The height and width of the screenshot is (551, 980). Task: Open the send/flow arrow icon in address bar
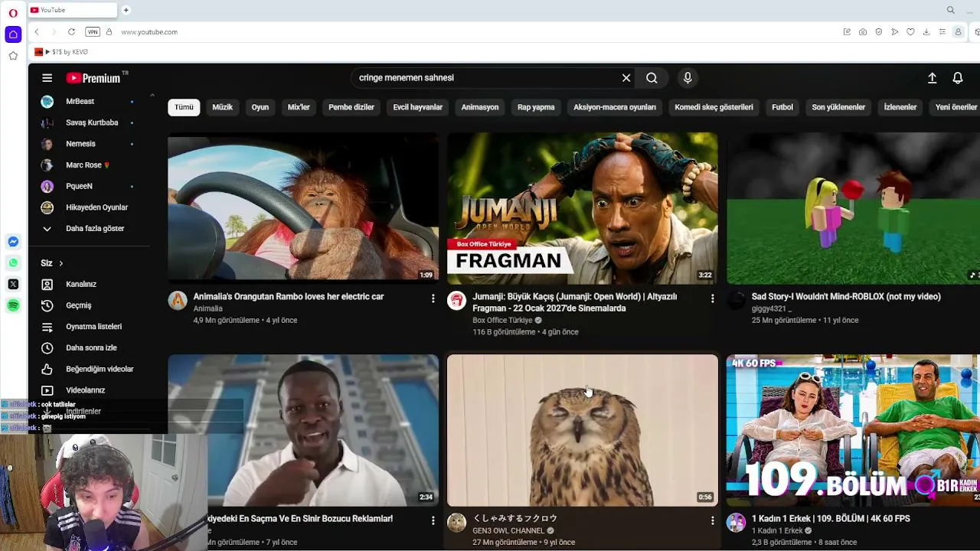[x=894, y=32]
